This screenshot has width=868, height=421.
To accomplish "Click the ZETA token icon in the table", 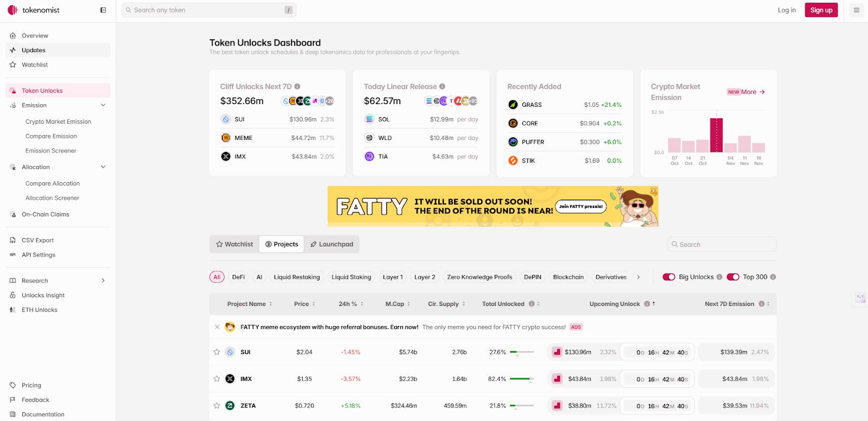I will [230, 405].
